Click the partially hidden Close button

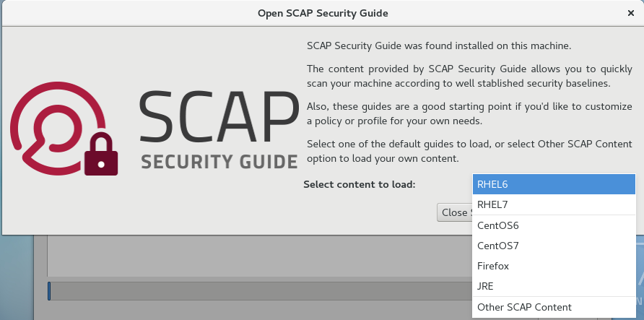coord(455,212)
